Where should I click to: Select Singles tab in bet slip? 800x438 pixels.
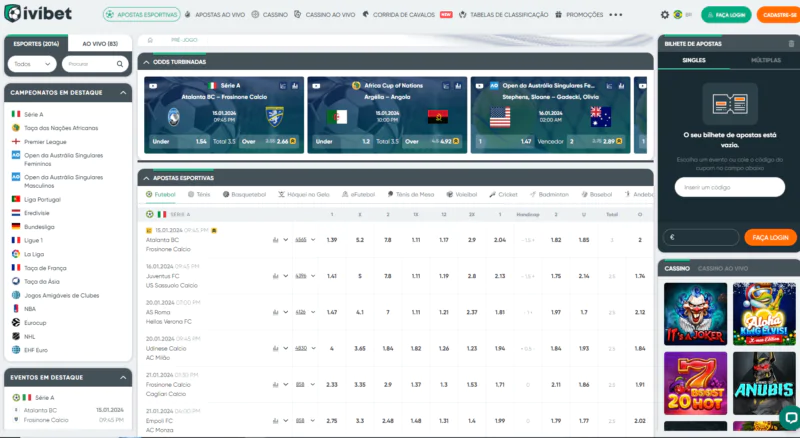694,60
